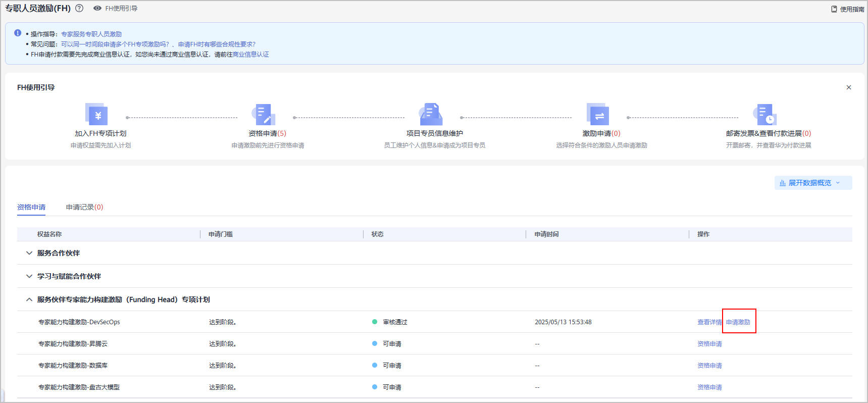Click the 操作 column header
The height and width of the screenshot is (403, 868).
point(703,234)
